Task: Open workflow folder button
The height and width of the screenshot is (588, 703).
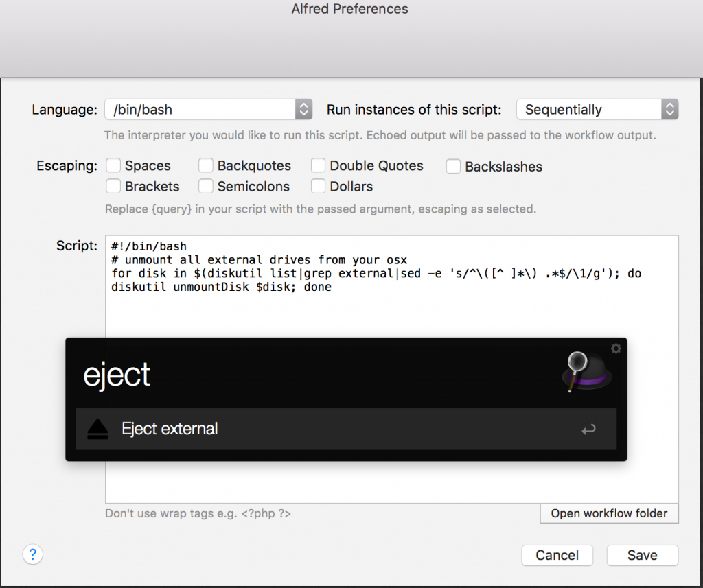Action: point(609,513)
